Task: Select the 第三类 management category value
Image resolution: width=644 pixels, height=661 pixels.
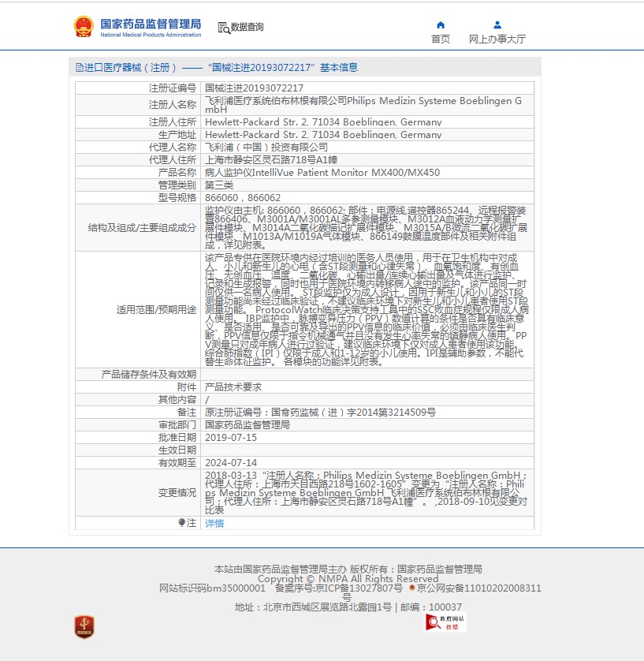Action: pos(219,185)
